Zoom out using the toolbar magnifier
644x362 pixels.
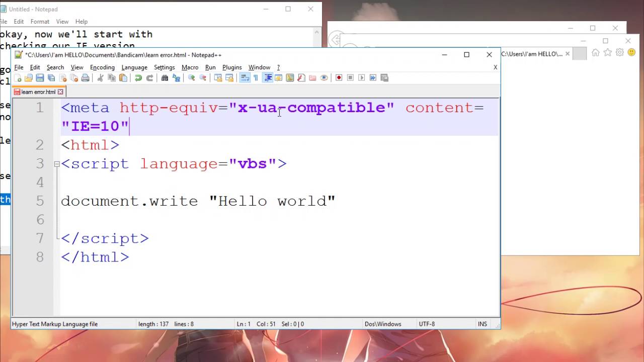(203, 78)
